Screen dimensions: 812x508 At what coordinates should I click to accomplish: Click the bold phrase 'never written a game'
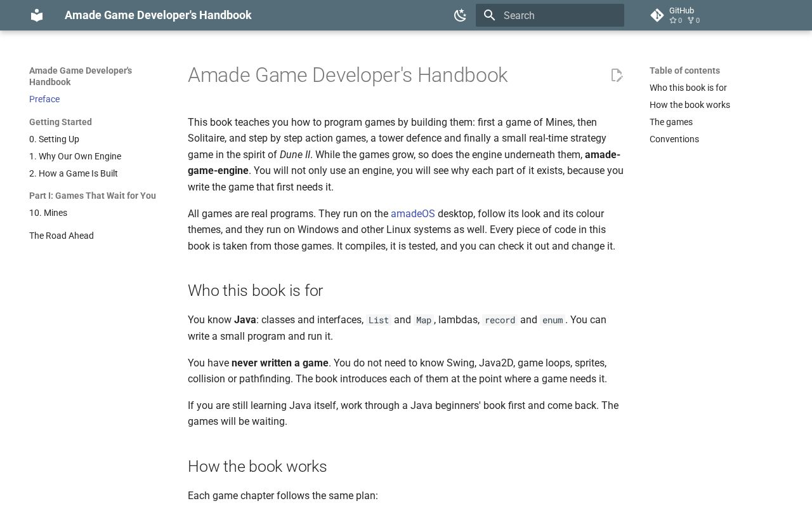click(280, 363)
